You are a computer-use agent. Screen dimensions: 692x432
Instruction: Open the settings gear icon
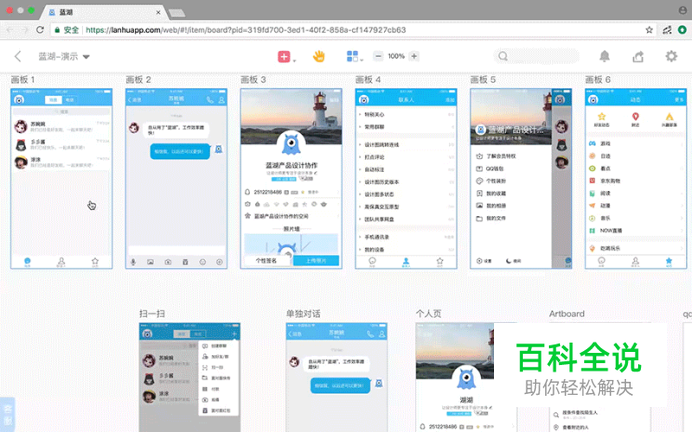point(671,56)
